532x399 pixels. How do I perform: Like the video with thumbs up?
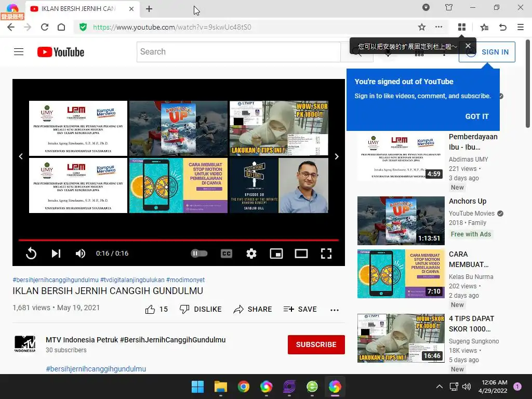pyautogui.click(x=156, y=309)
